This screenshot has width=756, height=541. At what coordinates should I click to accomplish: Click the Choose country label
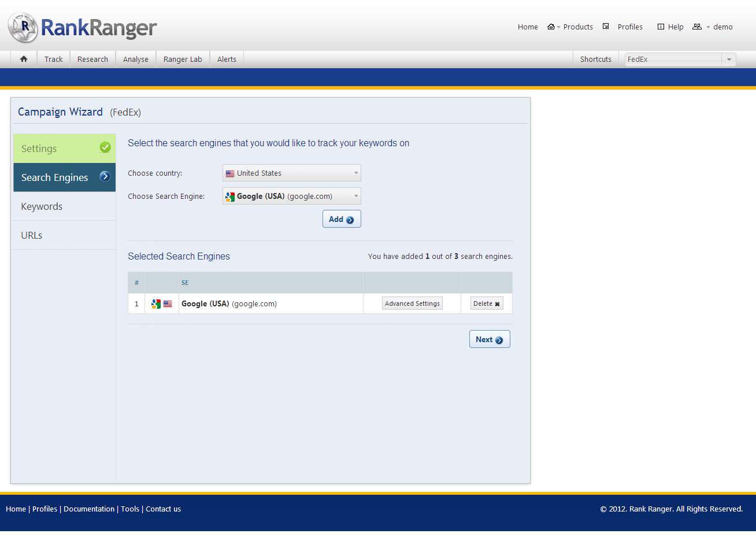[155, 173]
